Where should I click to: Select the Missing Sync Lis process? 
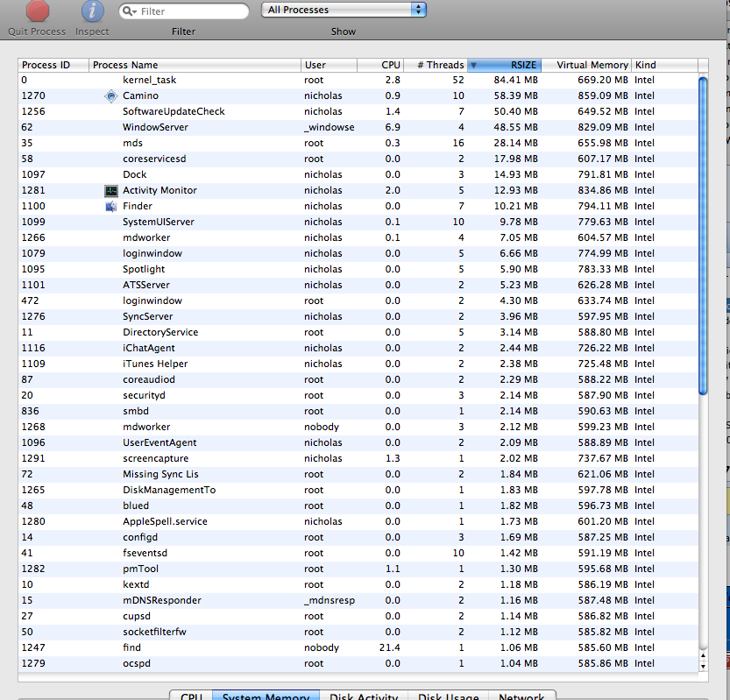pyautogui.click(x=358, y=475)
